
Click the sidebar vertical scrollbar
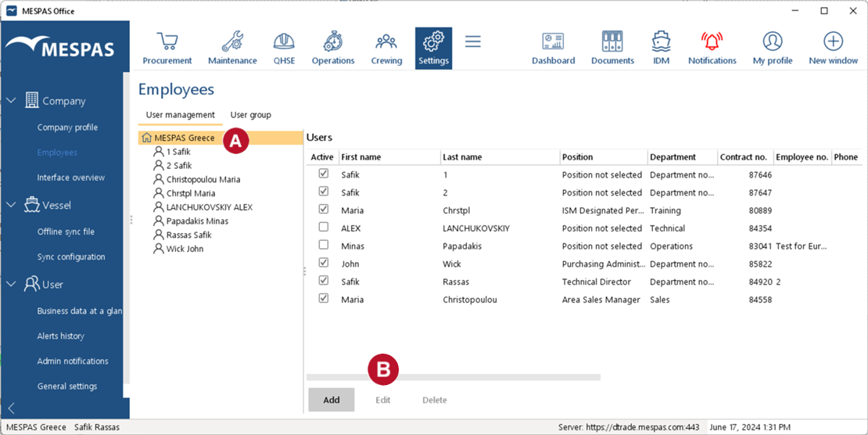tap(126, 227)
